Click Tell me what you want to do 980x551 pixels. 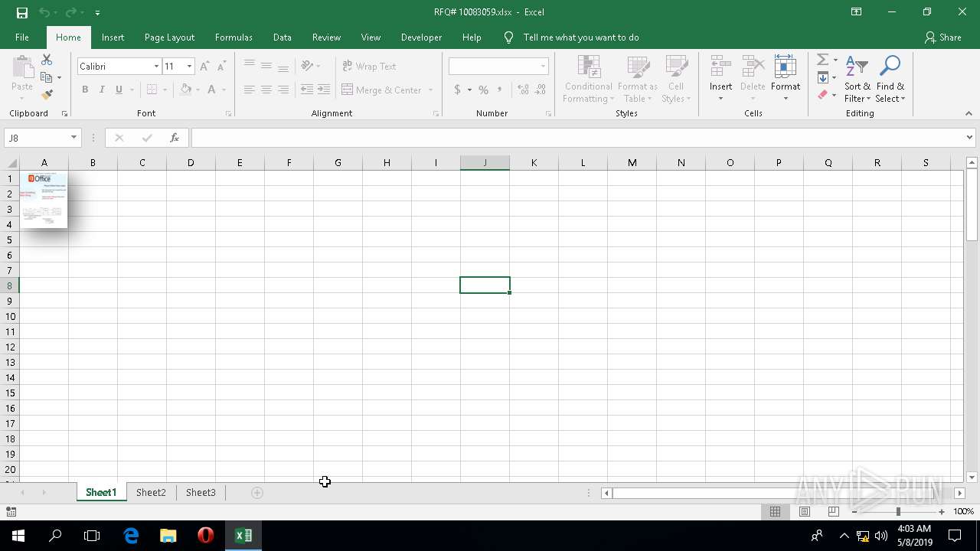580,37
